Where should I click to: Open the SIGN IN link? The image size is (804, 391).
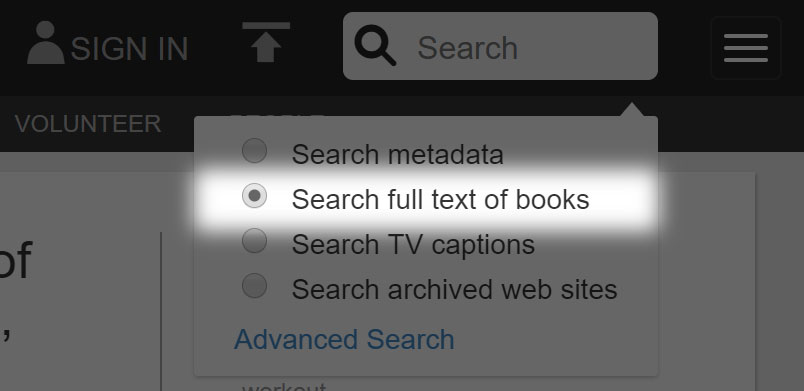pos(129,49)
